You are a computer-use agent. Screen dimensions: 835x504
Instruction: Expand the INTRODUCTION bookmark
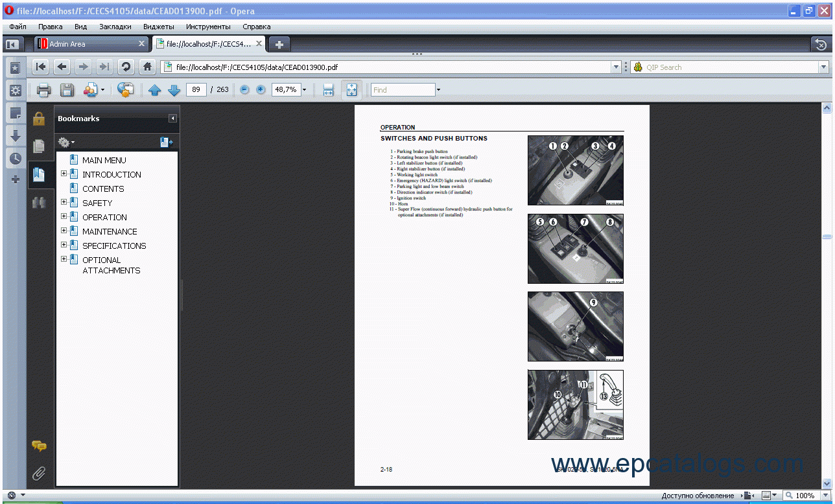[64, 174]
